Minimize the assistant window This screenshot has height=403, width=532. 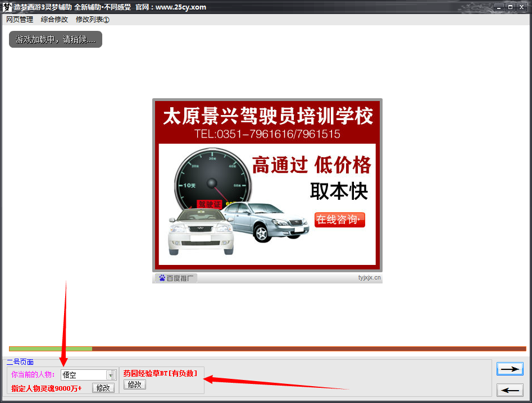point(499,7)
